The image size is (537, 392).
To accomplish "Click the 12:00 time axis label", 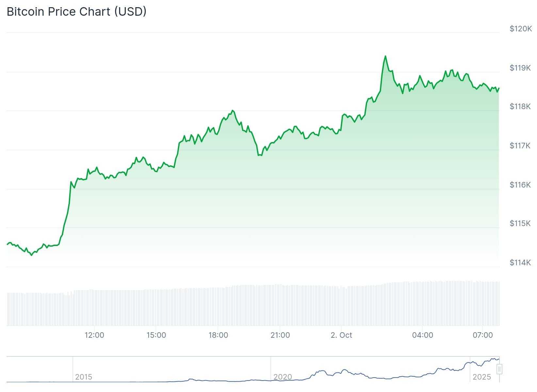I will tap(94, 335).
